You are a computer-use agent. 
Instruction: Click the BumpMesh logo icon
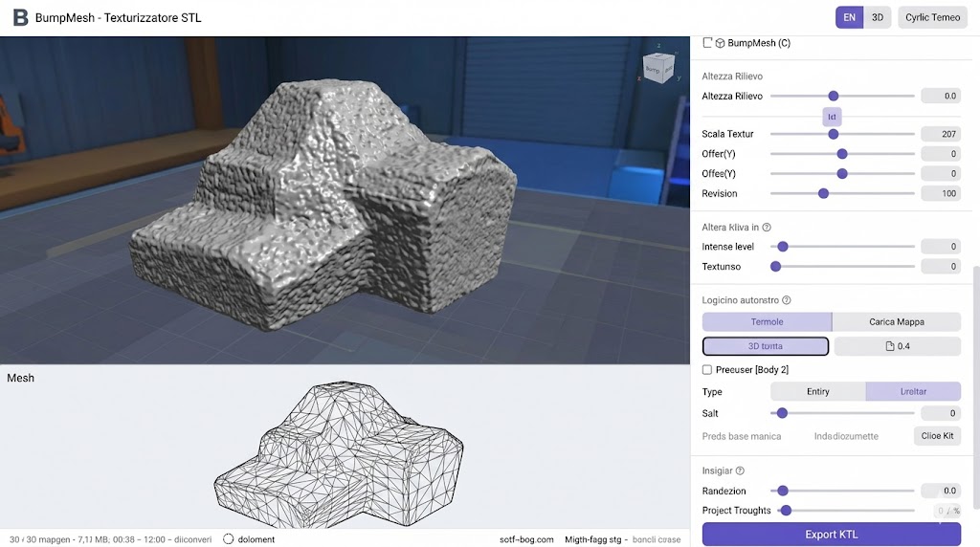20,17
